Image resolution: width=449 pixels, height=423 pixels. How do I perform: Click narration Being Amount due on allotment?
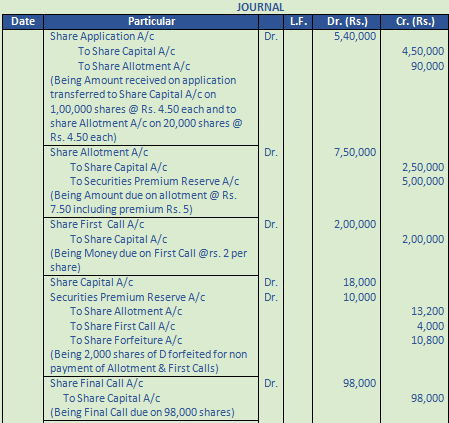pyautogui.click(x=143, y=202)
